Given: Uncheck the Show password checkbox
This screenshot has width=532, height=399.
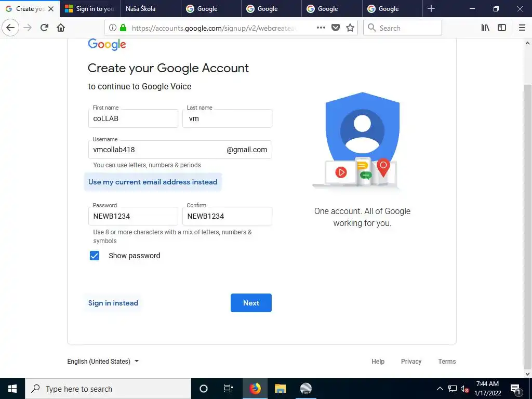Looking at the screenshot, I should tap(95, 256).
